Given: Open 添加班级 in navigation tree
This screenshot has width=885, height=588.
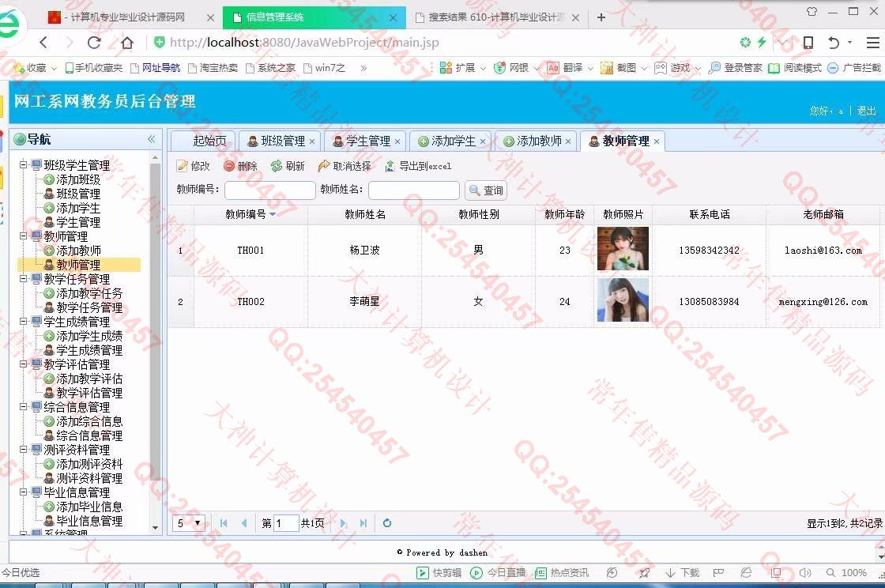Looking at the screenshot, I should [78, 179].
